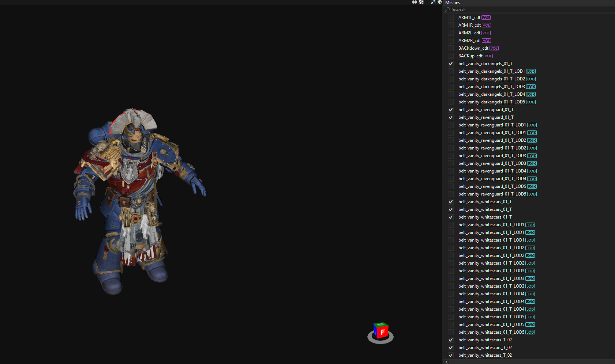Click the Meshes panel title
The height and width of the screenshot is (364, 615).
coord(453,3)
